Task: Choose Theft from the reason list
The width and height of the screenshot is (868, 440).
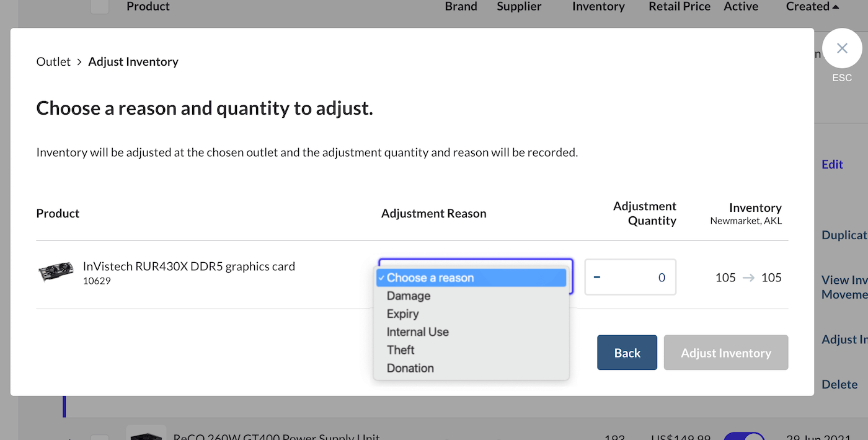Action: coord(401,350)
